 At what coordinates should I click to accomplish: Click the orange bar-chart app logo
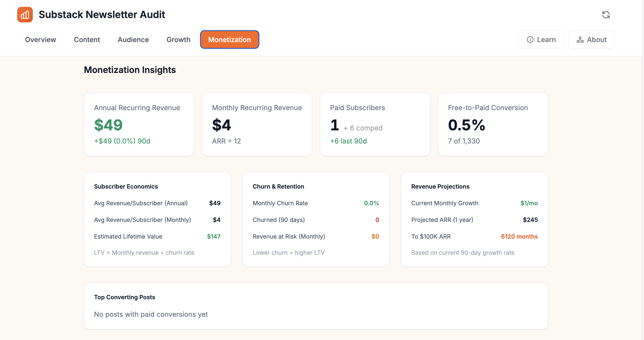click(25, 15)
